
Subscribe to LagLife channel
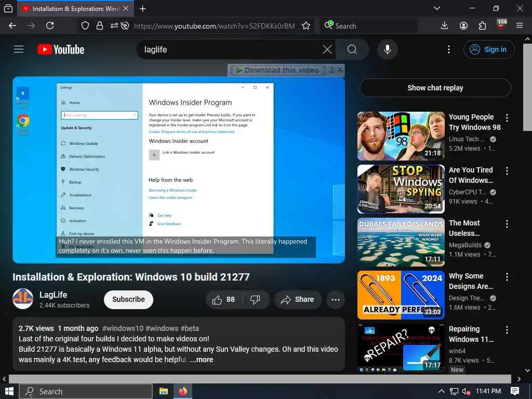pyautogui.click(x=129, y=299)
